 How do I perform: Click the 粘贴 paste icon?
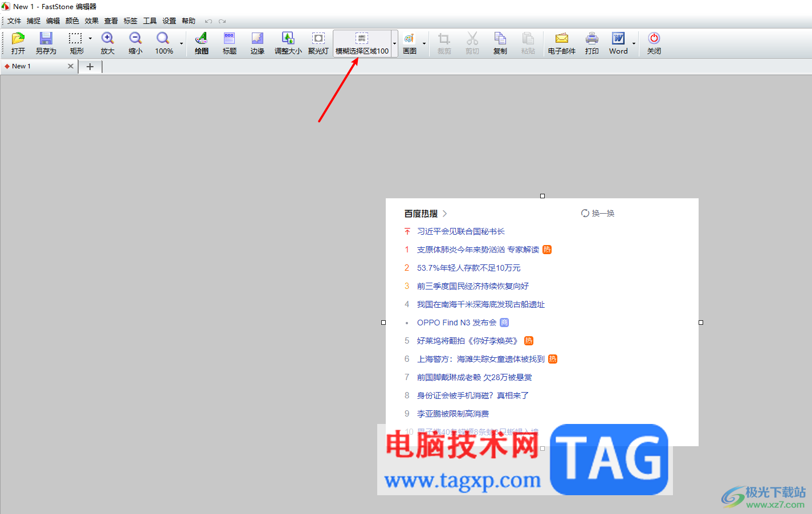[528, 43]
